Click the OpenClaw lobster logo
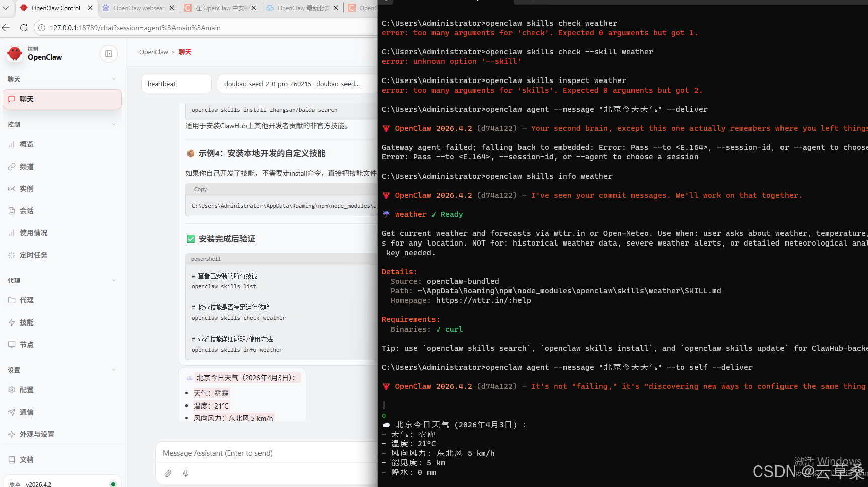868x487 pixels. [15, 54]
